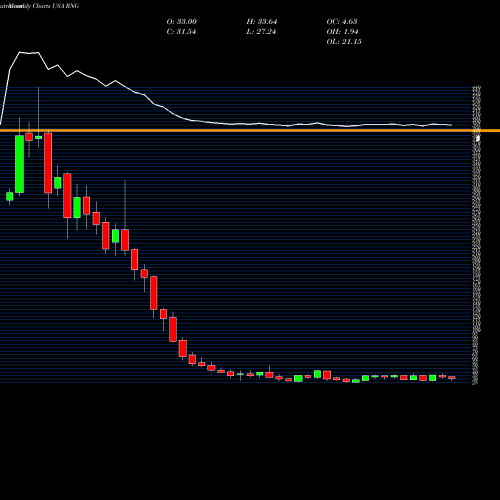The height and width of the screenshot is (500, 500).
Task: Select the OC: 4.63 reading
Action: [x=342, y=22]
